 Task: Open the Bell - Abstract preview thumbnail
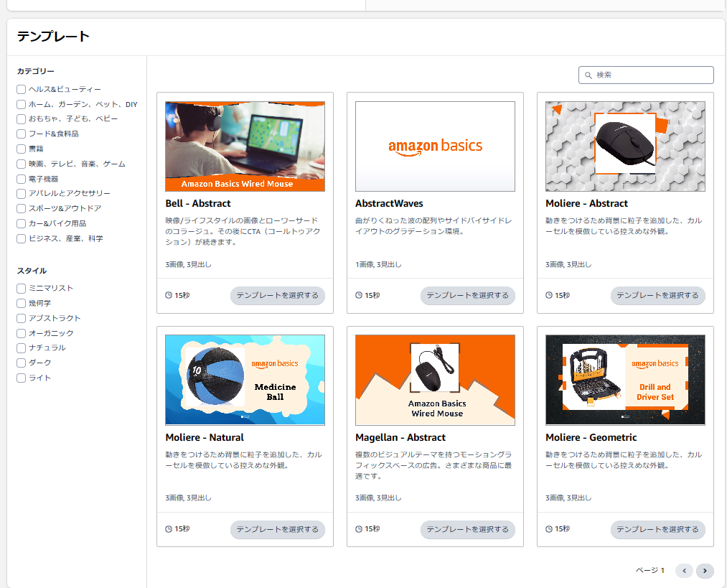click(245, 146)
